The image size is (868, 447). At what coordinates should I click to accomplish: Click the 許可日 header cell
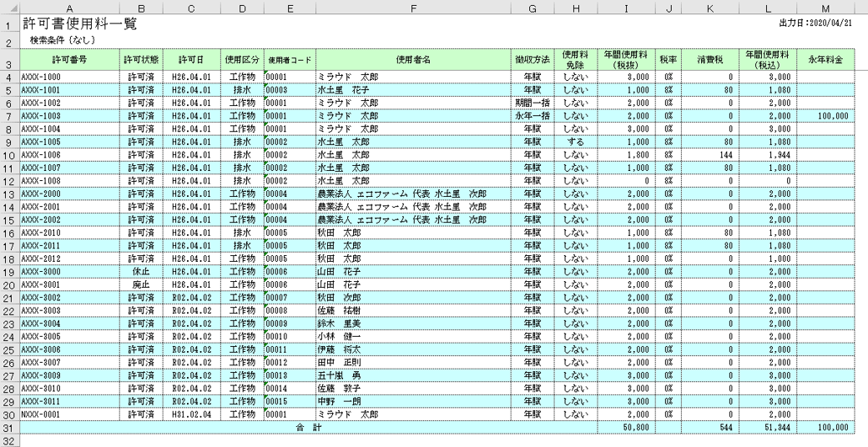click(191, 60)
